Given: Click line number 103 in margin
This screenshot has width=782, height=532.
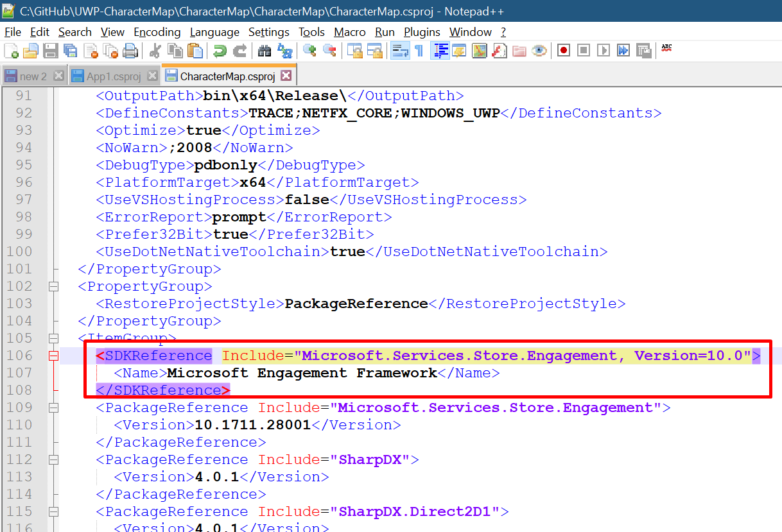Looking at the screenshot, I should 19,304.
